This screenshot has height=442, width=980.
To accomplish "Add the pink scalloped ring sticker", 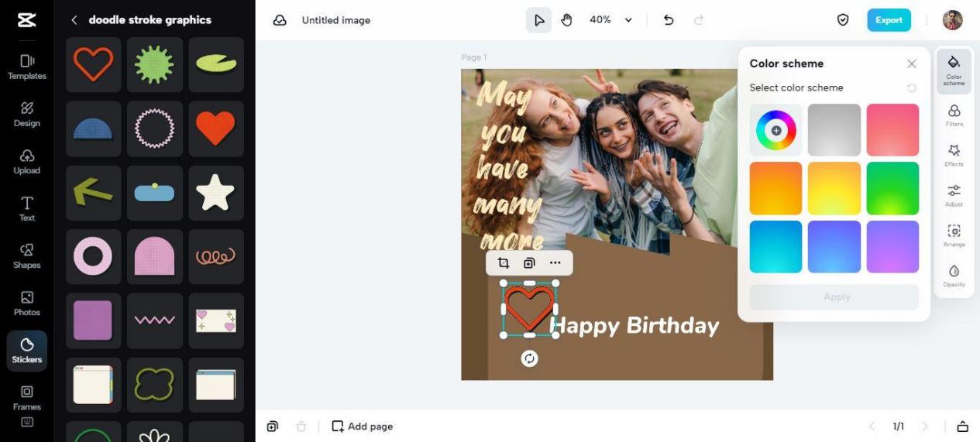I will [155, 128].
